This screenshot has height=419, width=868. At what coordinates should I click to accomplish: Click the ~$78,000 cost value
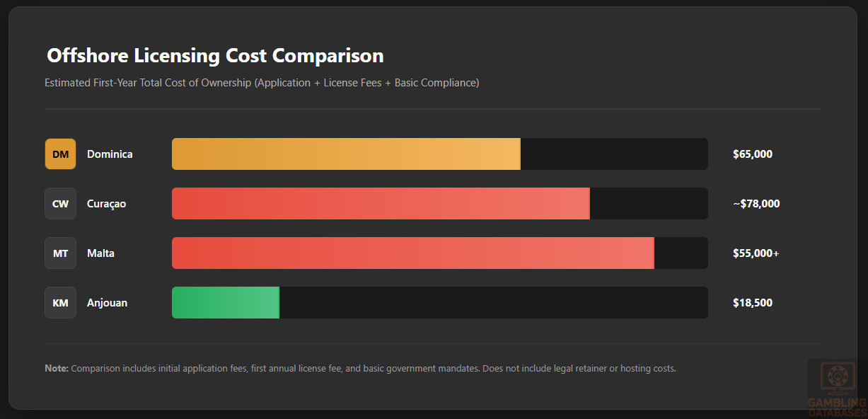[x=756, y=204]
